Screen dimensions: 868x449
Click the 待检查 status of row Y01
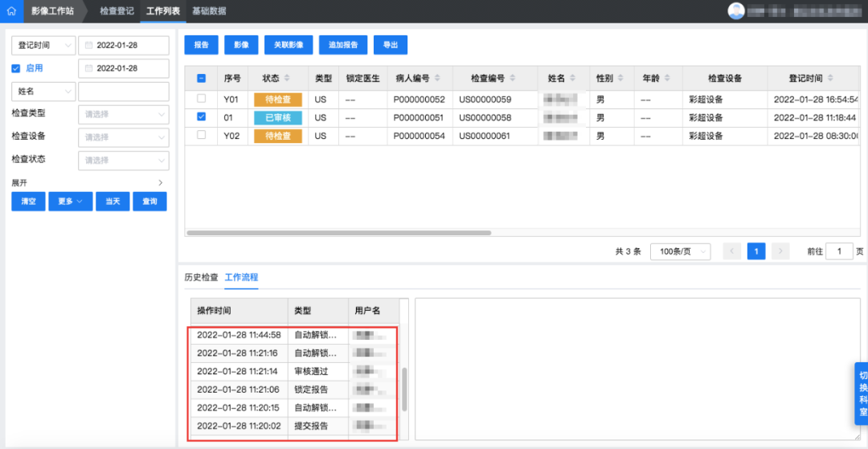point(278,100)
